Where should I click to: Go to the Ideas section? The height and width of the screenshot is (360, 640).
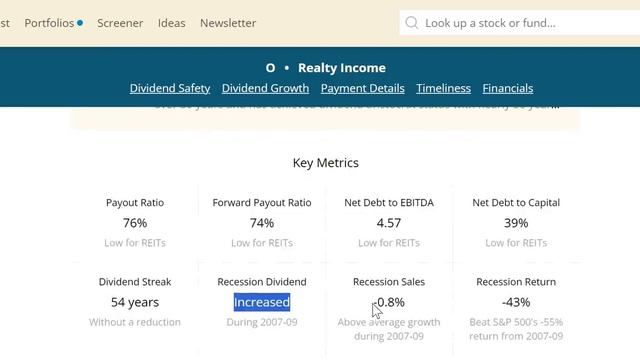(x=171, y=23)
